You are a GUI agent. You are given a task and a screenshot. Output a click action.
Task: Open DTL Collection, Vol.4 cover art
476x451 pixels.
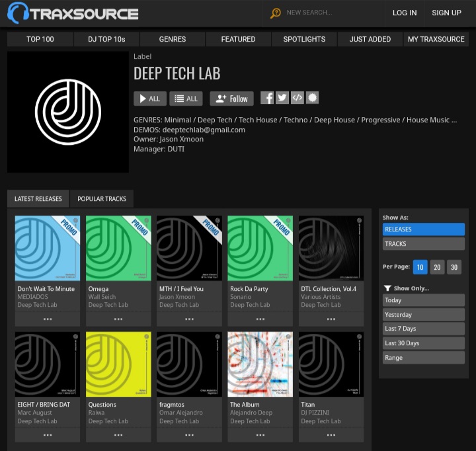331,248
